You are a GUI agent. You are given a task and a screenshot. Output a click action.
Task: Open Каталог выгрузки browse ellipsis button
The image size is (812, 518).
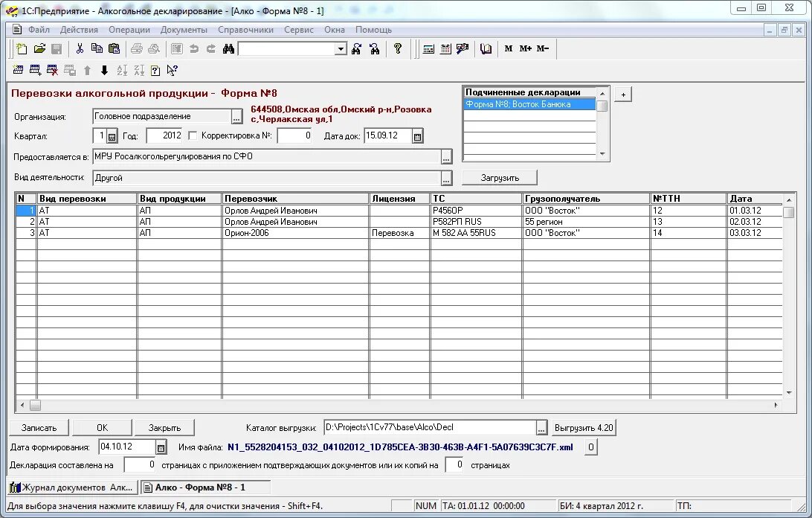coord(541,428)
